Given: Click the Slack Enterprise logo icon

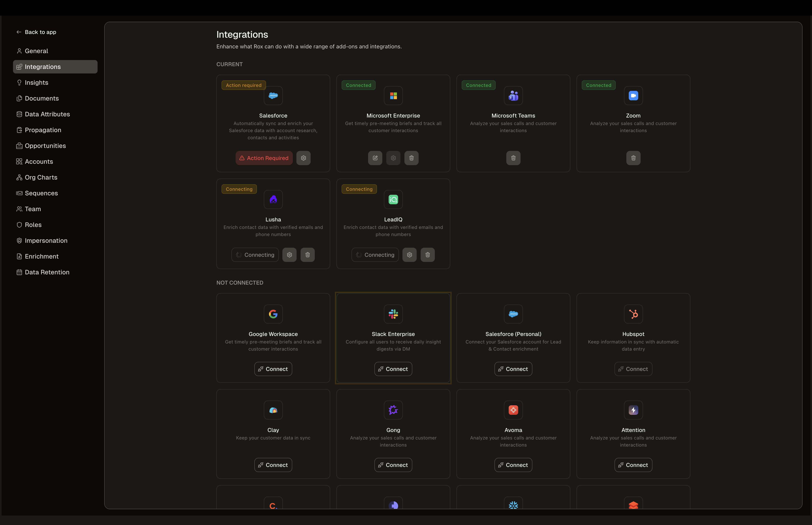Looking at the screenshot, I should pyautogui.click(x=393, y=314).
